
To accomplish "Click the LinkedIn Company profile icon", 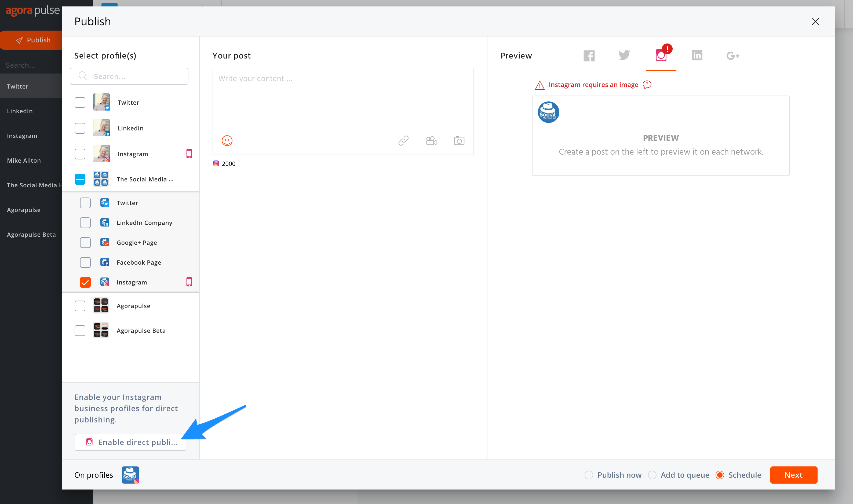I will [x=105, y=222].
